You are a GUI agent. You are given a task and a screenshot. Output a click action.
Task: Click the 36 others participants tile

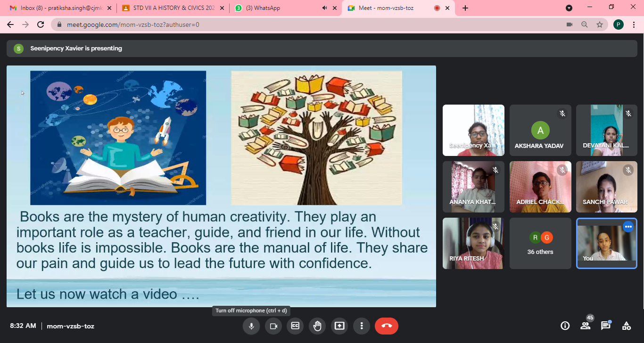540,243
